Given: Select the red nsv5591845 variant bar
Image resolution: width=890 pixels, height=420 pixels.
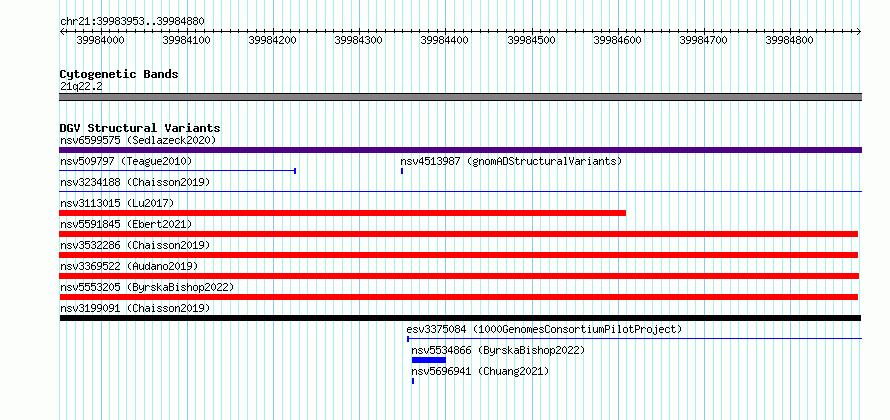Looking at the screenshot, I should (x=459, y=234).
